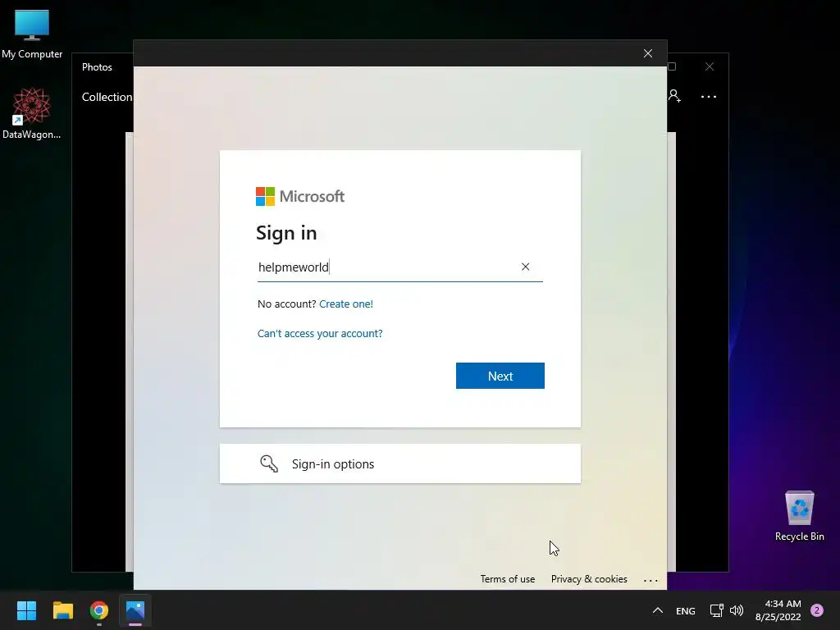This screenshot has width=840, height=630.
Task: Open Google Chrome from the taskbar
Action: [x=98, y=610]
